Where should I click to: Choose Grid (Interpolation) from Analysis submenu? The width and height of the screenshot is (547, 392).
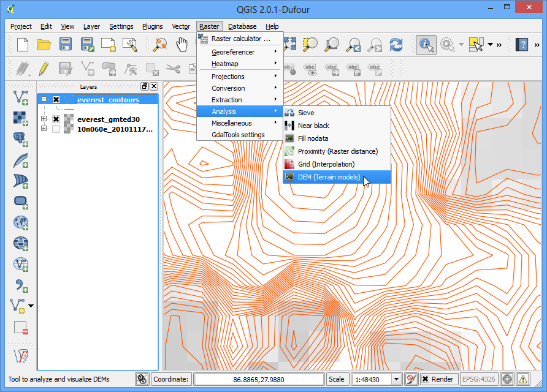tap(337, 164)
